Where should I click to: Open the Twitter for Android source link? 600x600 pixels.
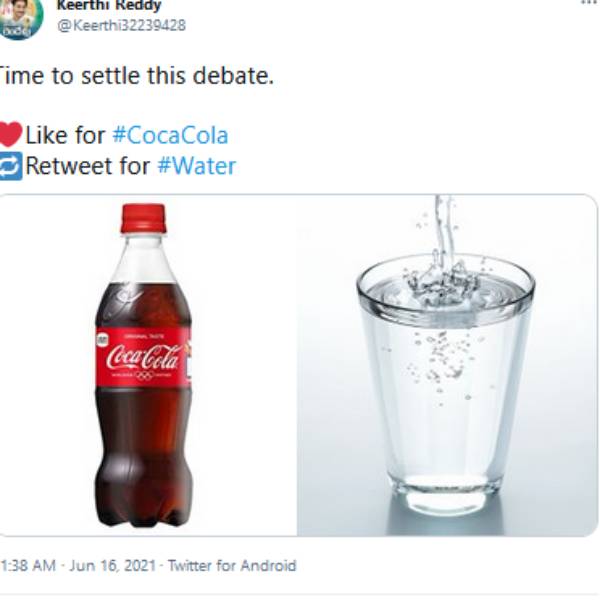(232, 565)
